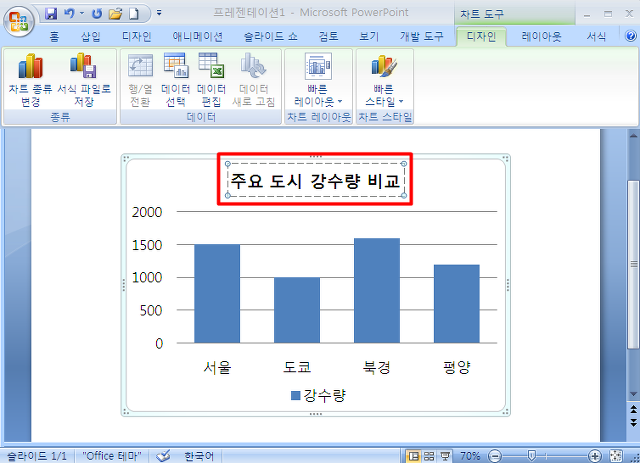Switch to the 디자인 presentation tab
Screen dimensions: 640x463
click(x=137, y=37)
